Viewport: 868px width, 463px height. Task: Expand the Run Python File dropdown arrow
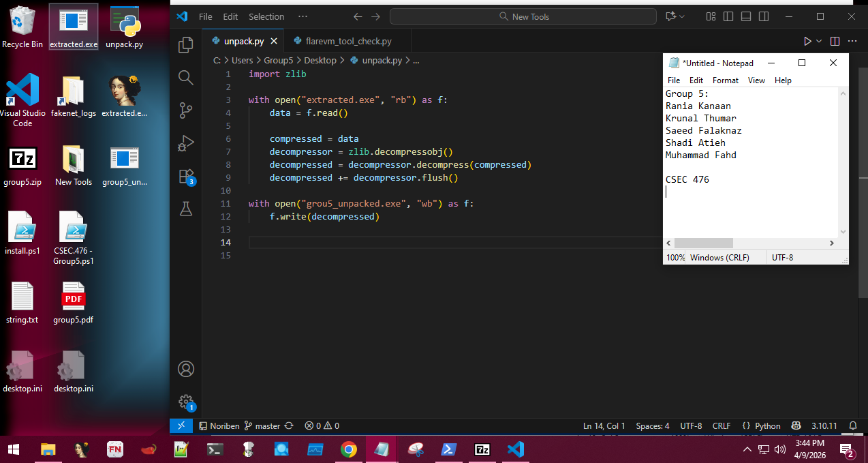click(819, 41)
